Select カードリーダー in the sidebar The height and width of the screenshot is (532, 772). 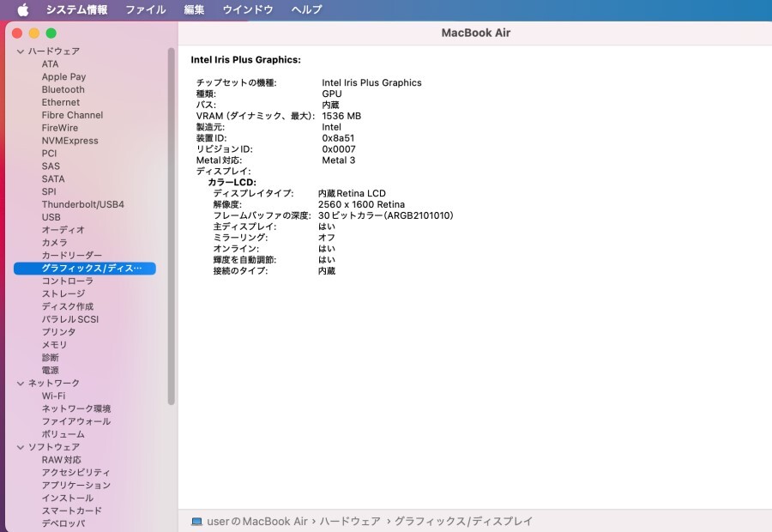(71, 256)
